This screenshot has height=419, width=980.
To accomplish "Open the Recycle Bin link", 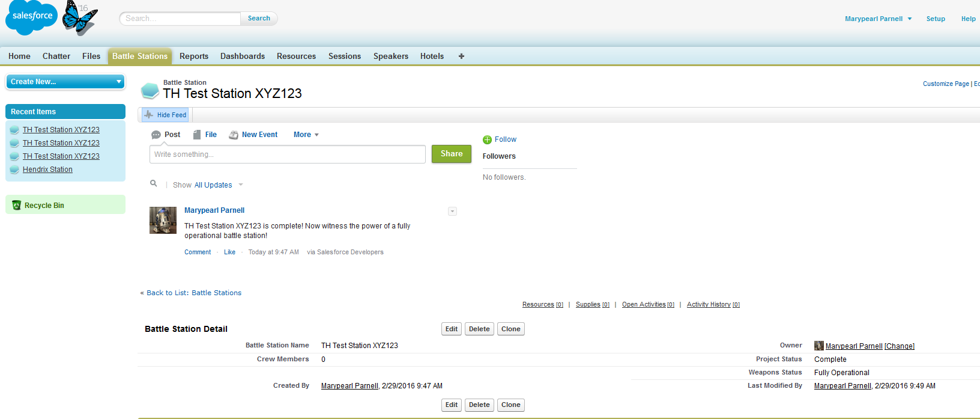I will click(x=44, y=206).
